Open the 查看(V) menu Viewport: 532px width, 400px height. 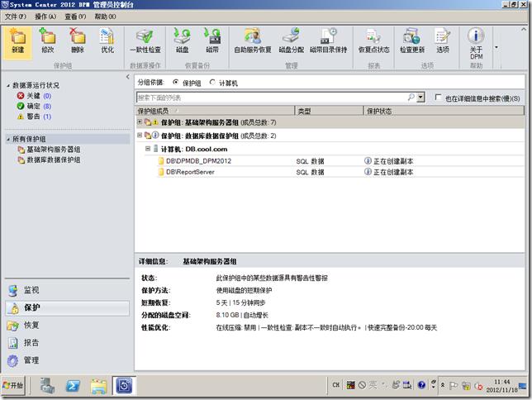click(76, 16)
